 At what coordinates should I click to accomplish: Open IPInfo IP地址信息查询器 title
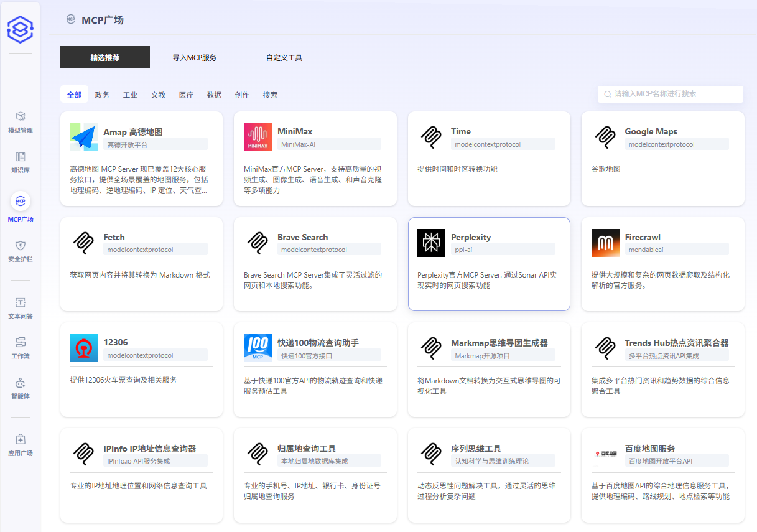coord(150,449)
